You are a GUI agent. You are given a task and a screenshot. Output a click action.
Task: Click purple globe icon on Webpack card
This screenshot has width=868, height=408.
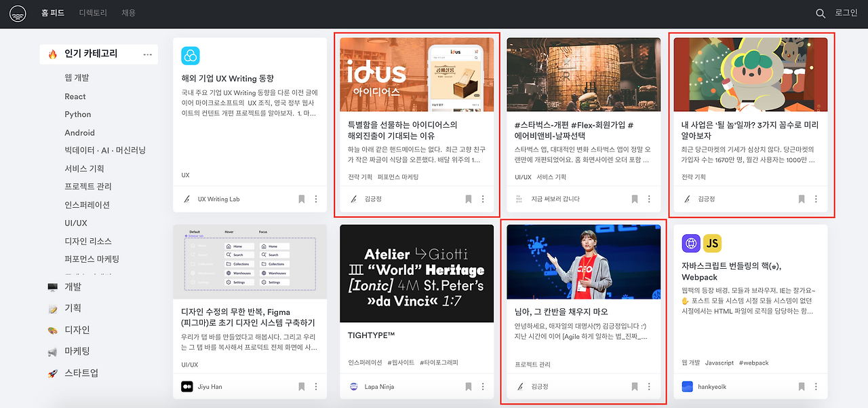tap(691, 243)
